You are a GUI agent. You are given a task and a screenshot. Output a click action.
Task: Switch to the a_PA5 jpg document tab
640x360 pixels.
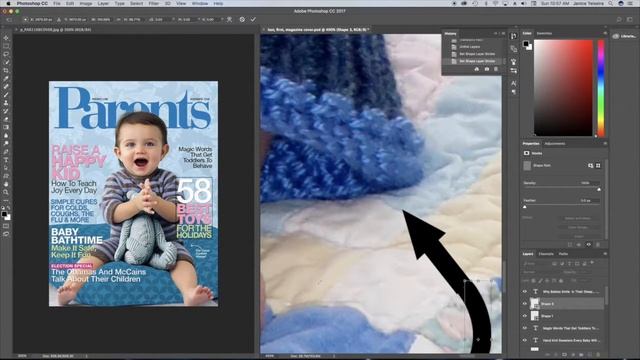56,30
